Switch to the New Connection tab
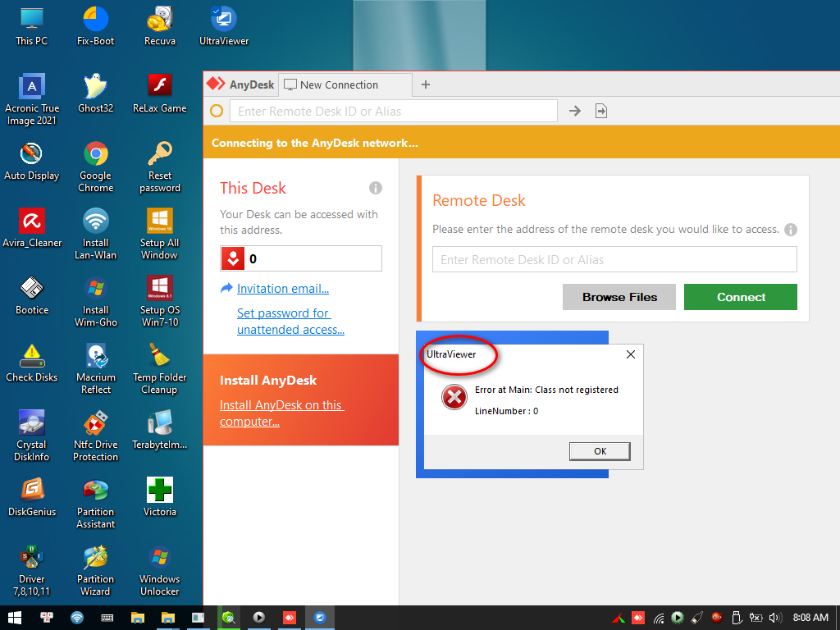The height and width of the screenshot is (630, 840). 345,84
